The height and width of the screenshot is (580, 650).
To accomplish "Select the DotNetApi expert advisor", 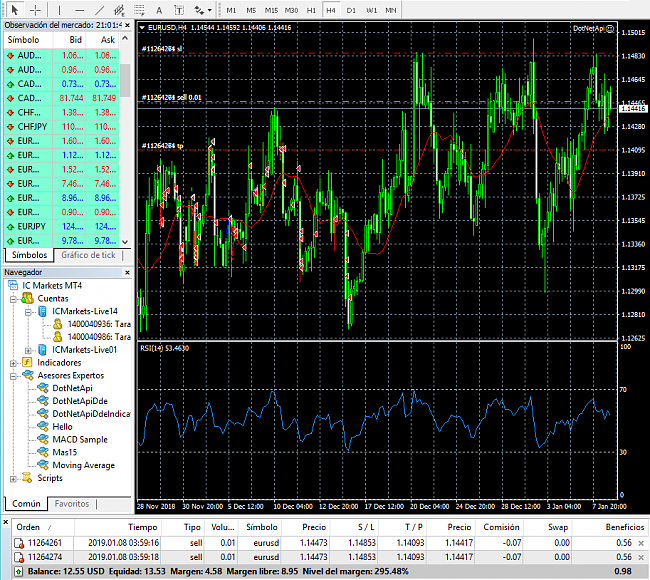I will point(72,388).
